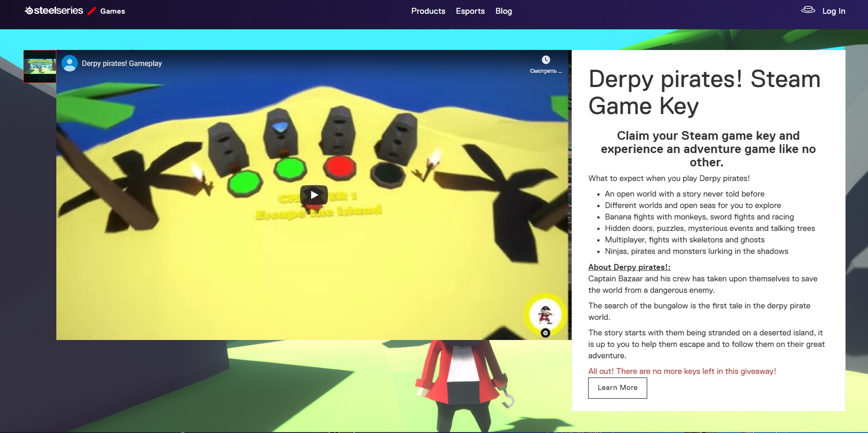Click the SteelSeries logo
The width and height of the screenshot is (868, 433).
(54, 11)
